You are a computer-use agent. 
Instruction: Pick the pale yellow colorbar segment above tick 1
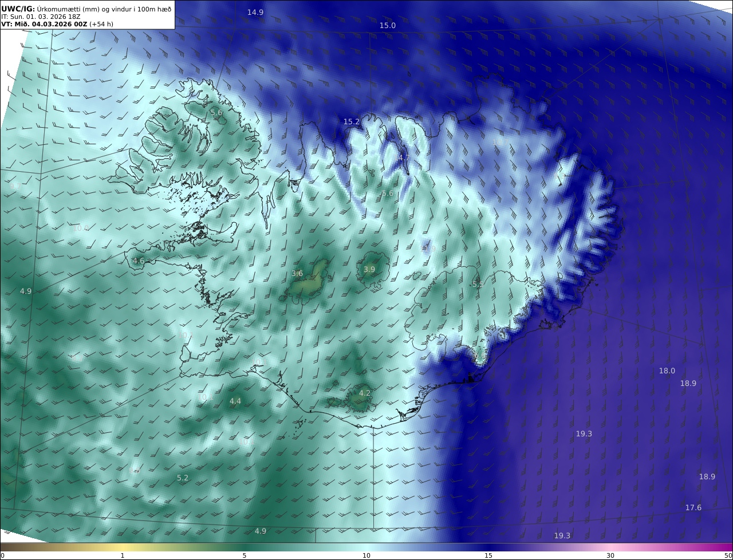123,547
